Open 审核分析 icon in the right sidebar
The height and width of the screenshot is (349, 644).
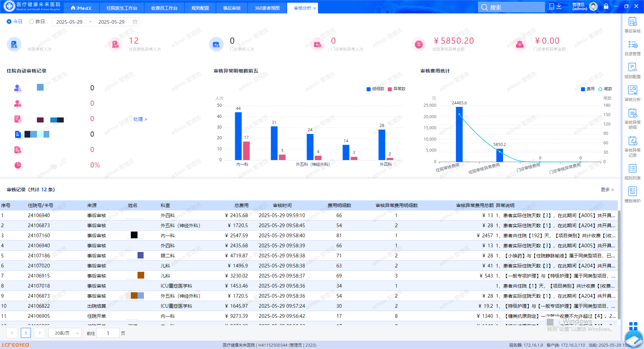pyautogui.click(x=632, y=90)
